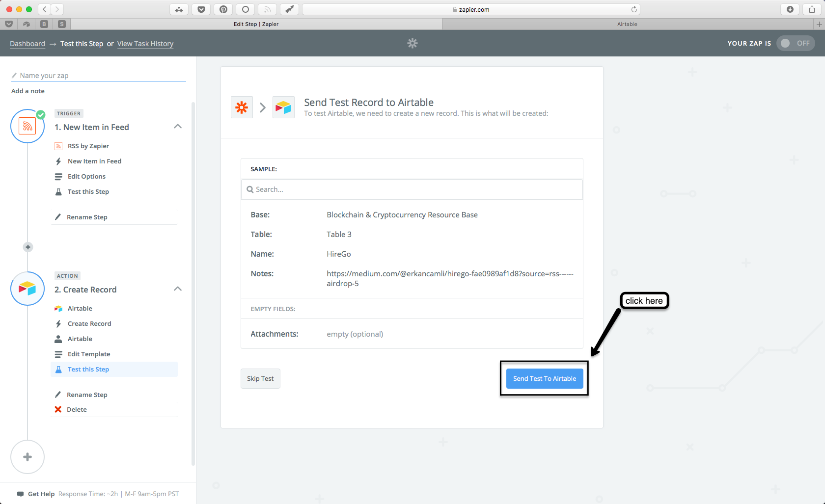Select RSS by Zapier row
This screenshot has width=825, height=504.
click(88, 146)
